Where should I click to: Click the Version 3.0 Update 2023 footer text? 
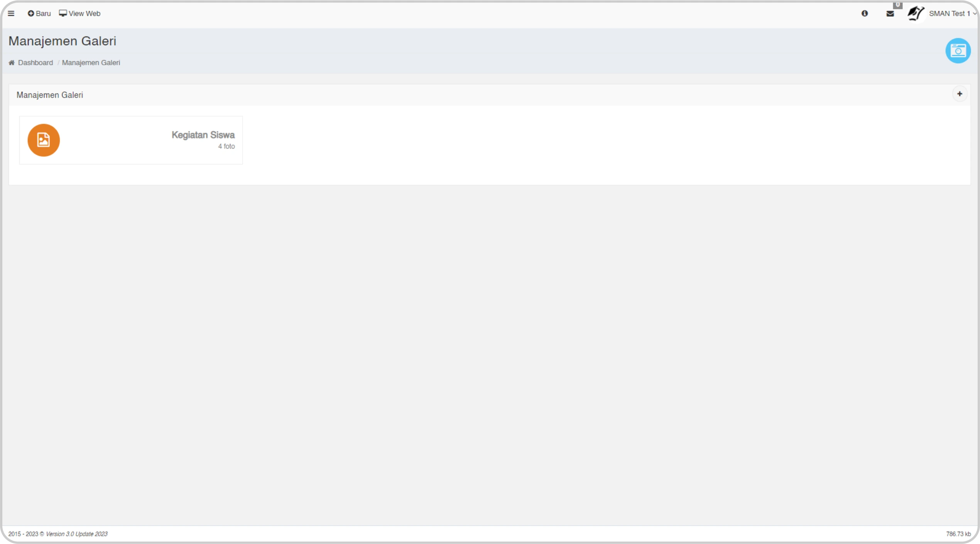coord(76,534)
